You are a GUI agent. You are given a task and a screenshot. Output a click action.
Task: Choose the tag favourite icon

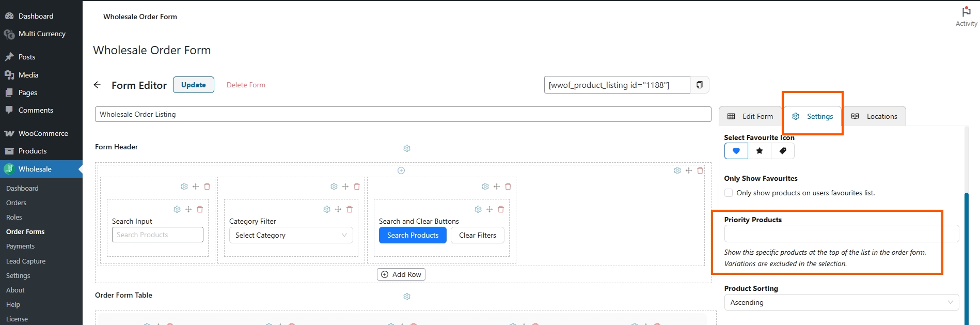(x=783, y=151)
